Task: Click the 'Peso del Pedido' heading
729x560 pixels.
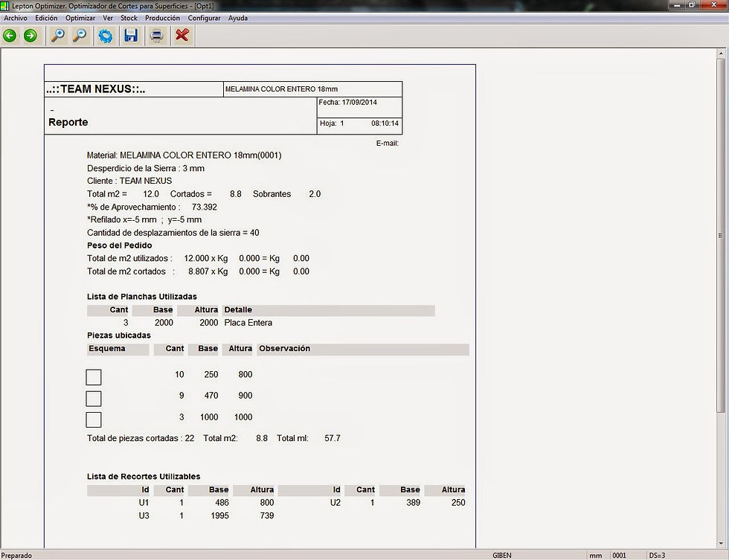Action: 119,245
